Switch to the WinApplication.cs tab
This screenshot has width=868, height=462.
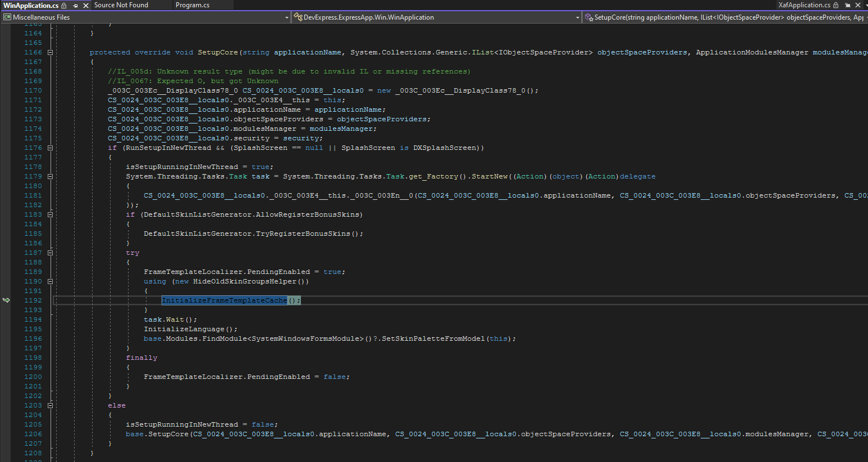coord(31,5)
